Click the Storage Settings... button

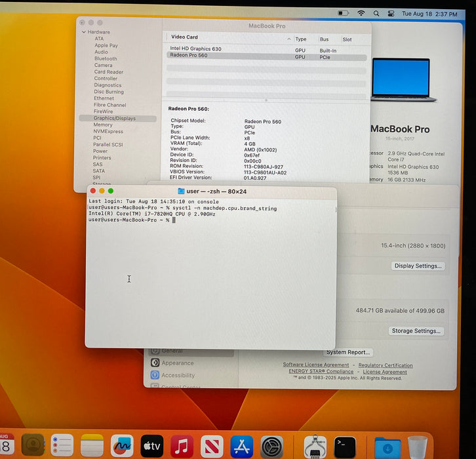(x=416, y=331)
